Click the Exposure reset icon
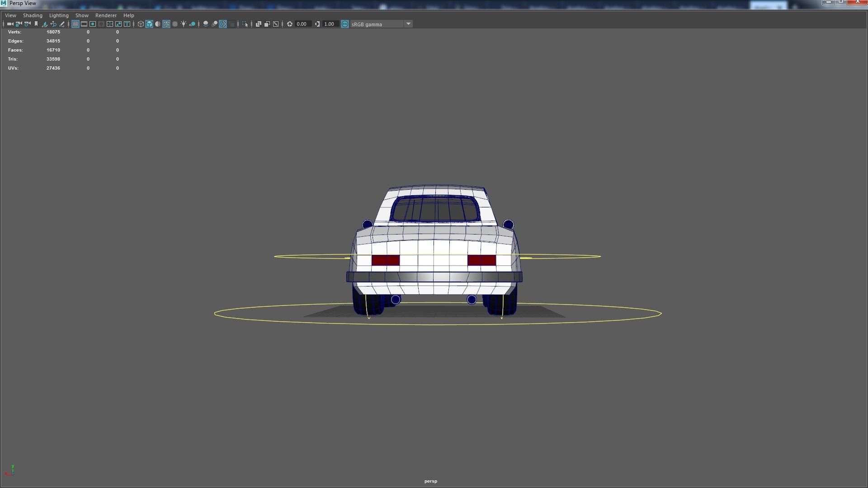The height and width of the screenshot is (488, 868). pos(290,24)
